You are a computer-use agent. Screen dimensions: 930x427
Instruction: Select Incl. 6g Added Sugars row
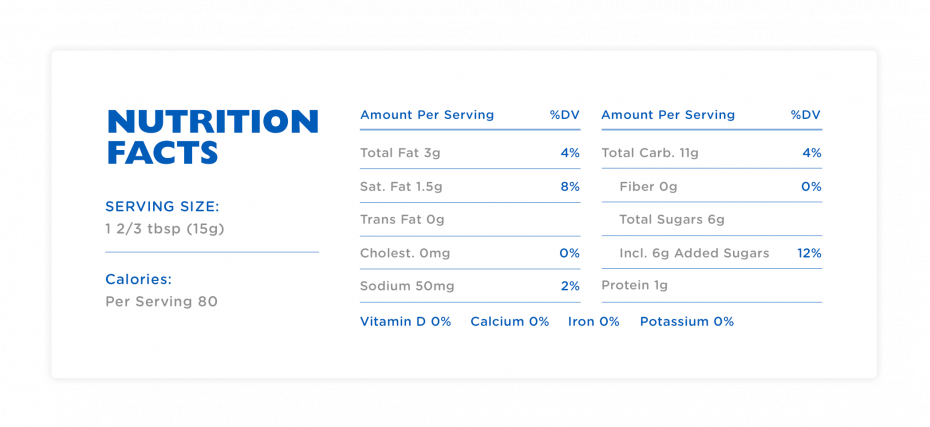(712, 253)
